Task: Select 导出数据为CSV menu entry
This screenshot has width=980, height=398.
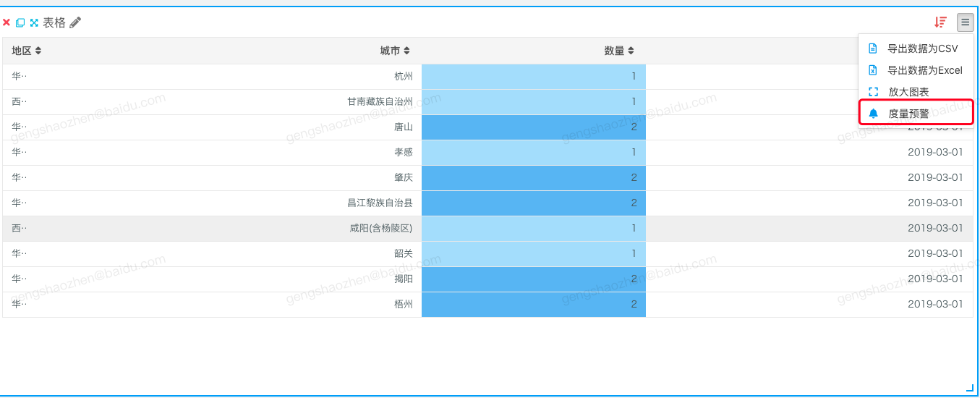Action: pos(916,48)
